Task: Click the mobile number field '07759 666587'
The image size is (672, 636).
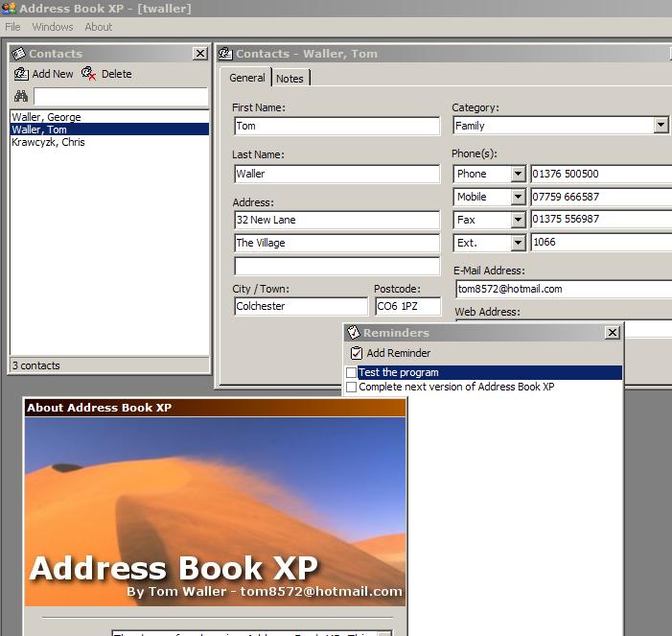Action: point(601,197)
